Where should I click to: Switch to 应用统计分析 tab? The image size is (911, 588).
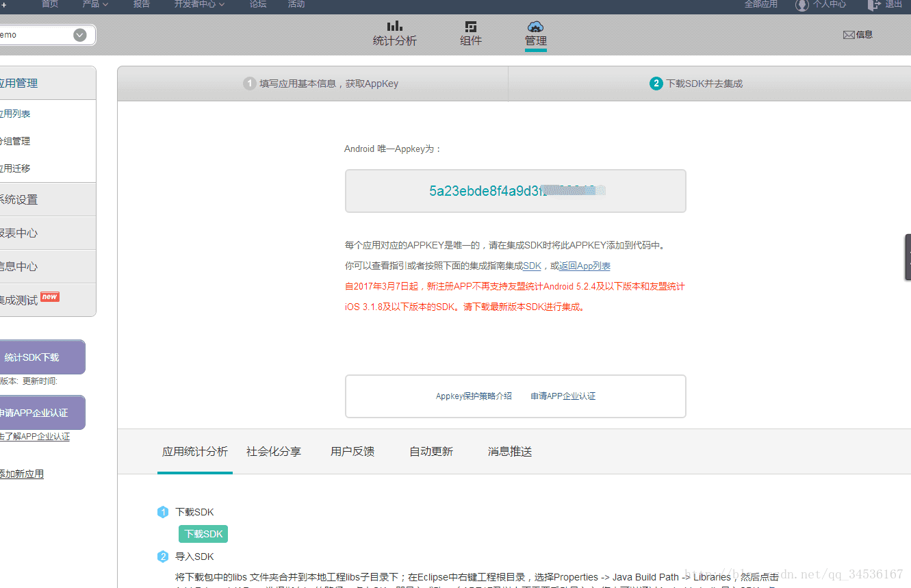click(x=195, y=452)
